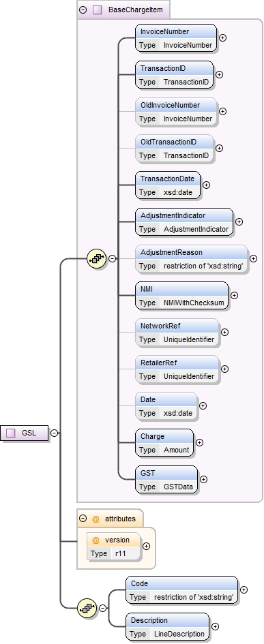Click the upper sequence compositor icon
This screenshot has width=264, height=644.
pos(97,258)
